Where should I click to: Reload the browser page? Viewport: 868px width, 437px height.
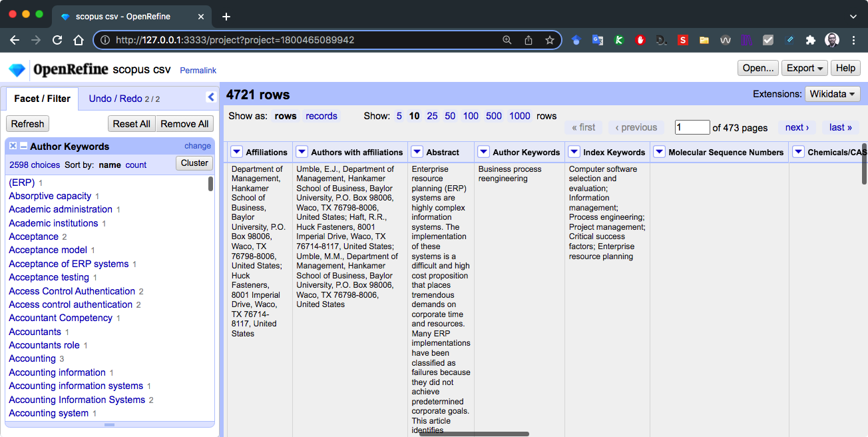pos(57,40)
